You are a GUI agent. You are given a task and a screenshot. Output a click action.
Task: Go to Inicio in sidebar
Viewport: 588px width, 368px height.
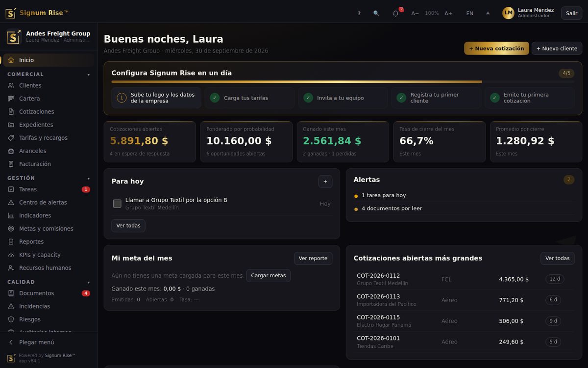click(x=49, y=60)
